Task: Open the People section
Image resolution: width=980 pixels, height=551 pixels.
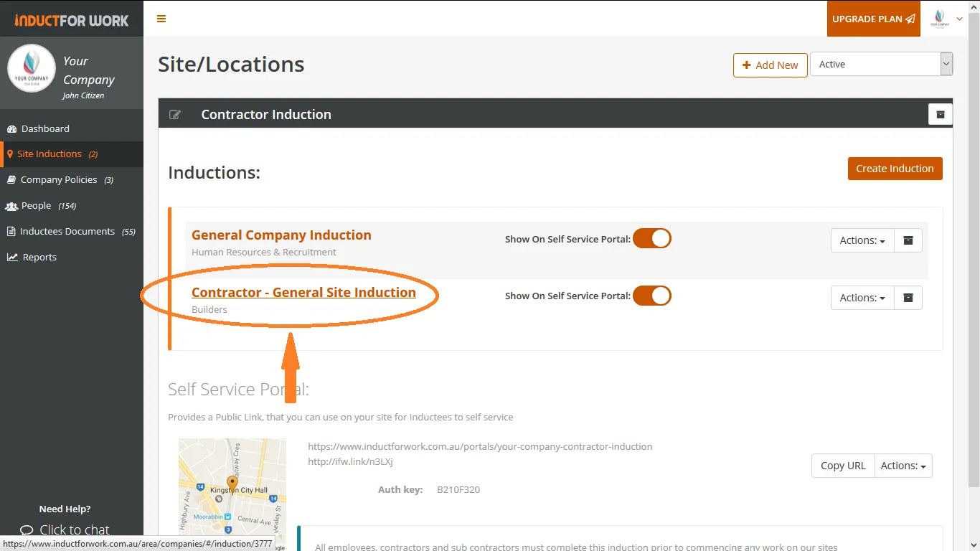Action: click(36, 205)
